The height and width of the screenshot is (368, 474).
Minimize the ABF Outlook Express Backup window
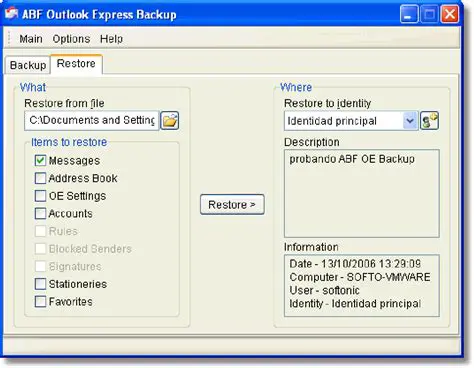coord(409,14)
